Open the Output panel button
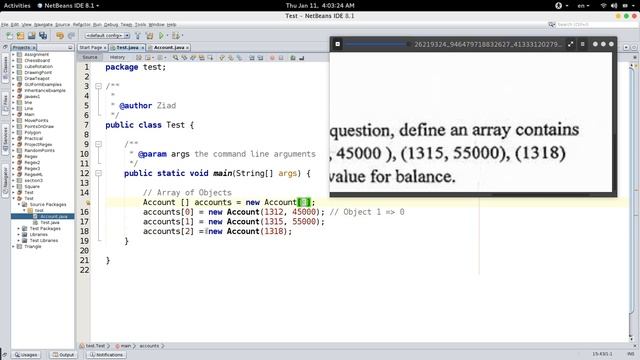 63,355
